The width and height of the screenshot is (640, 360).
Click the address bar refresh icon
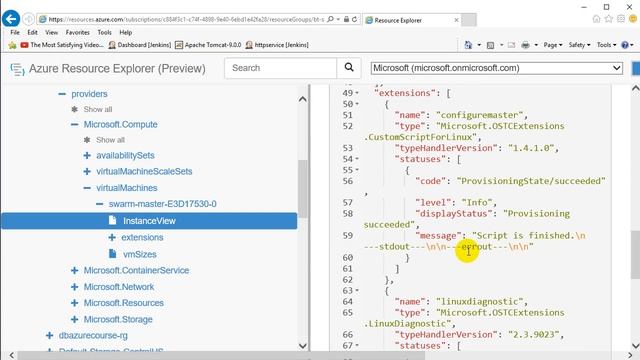(x=354, y=19)
